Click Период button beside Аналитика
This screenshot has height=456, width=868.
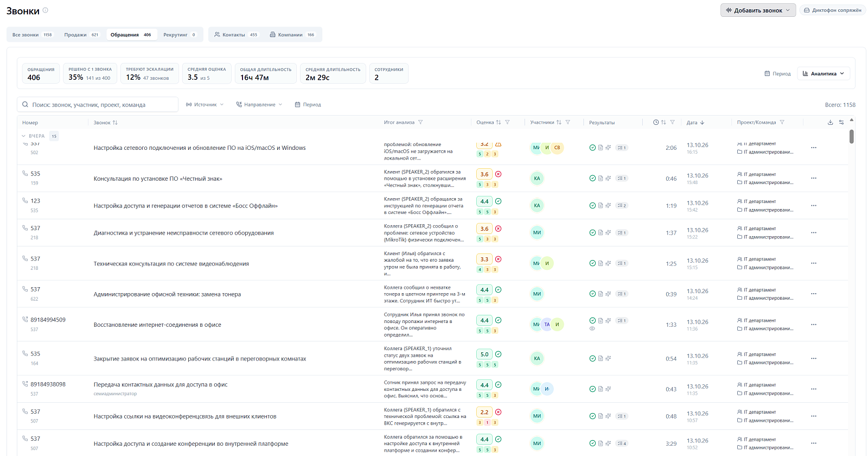click(777, 74)
